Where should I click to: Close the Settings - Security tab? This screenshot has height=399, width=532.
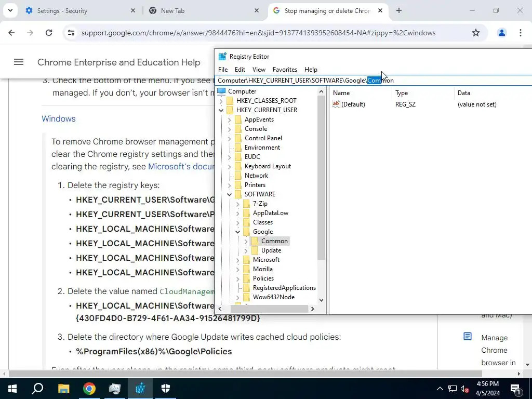coord(132,10)
